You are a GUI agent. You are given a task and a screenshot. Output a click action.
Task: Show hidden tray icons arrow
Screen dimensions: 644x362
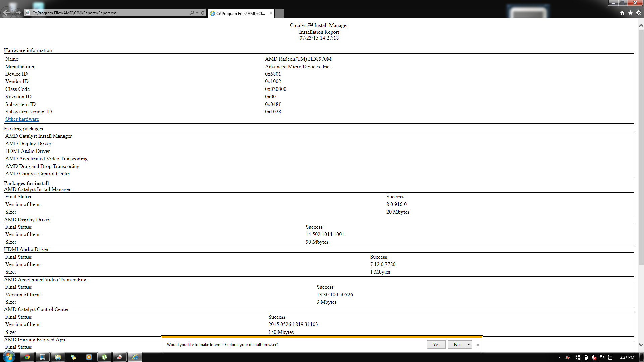click(559, 357)
